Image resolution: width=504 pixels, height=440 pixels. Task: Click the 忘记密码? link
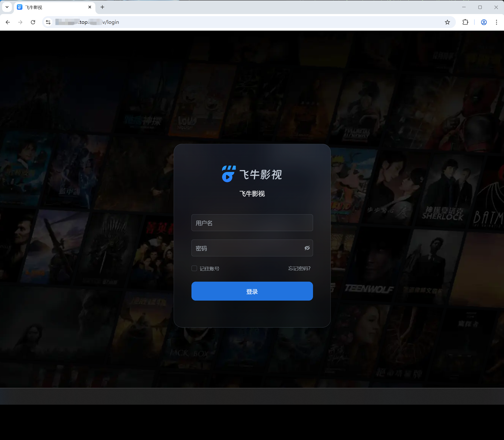[299, 268]
